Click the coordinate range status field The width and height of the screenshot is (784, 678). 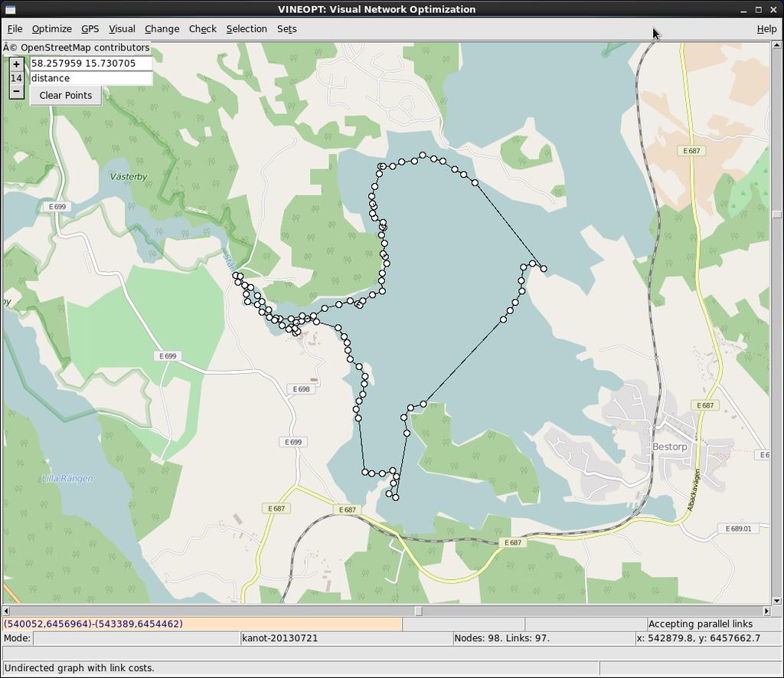(x=202, y=624)
